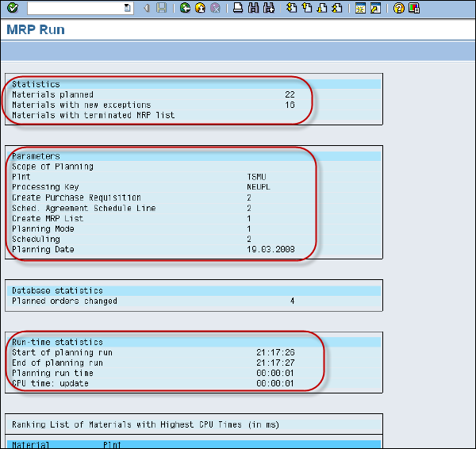The height and width of the screenshot is (449, 476).
Task: Click the Generate Shortcut icon
Action: (x=375, y=8)
